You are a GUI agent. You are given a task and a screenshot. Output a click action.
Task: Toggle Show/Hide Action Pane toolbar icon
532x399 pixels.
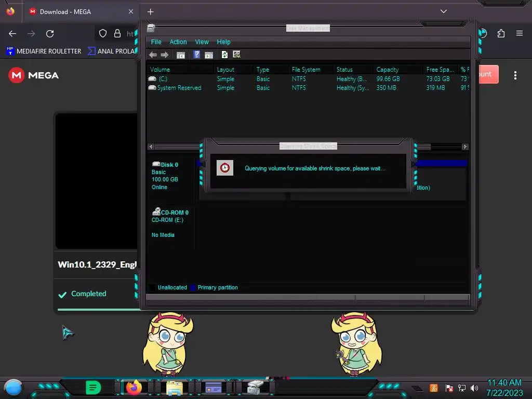point(209,55)
